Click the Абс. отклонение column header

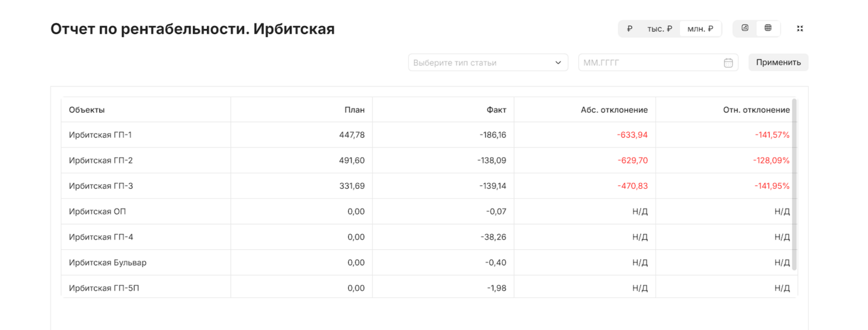614,110
